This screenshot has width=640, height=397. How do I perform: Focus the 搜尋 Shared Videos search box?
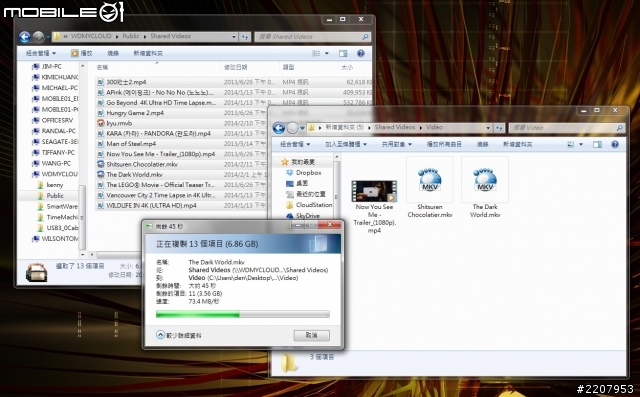point(312,37)
